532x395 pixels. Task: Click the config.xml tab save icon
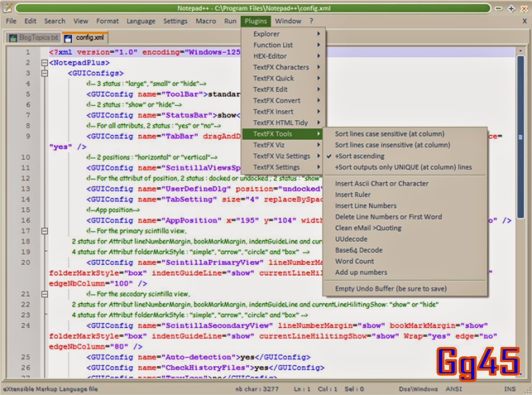click(68, 38)
